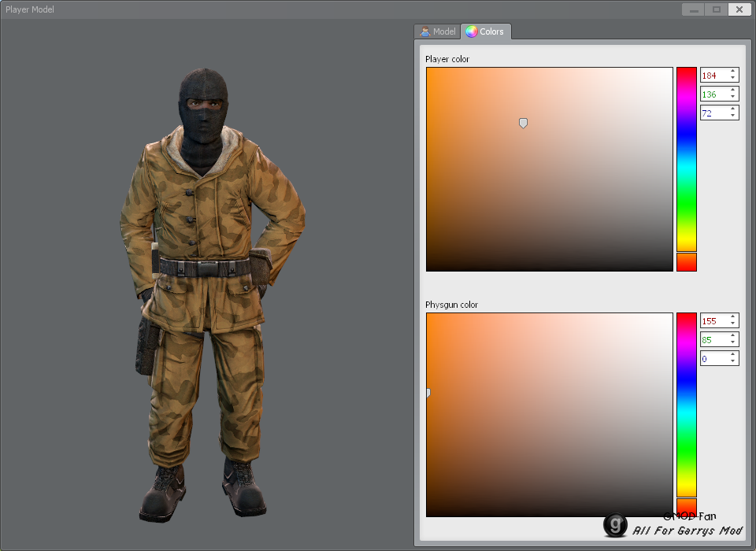Screen dimensions: 756x551
Task: Click the Colors tab's color wheel icon
Action: click(x=472, y=31)
